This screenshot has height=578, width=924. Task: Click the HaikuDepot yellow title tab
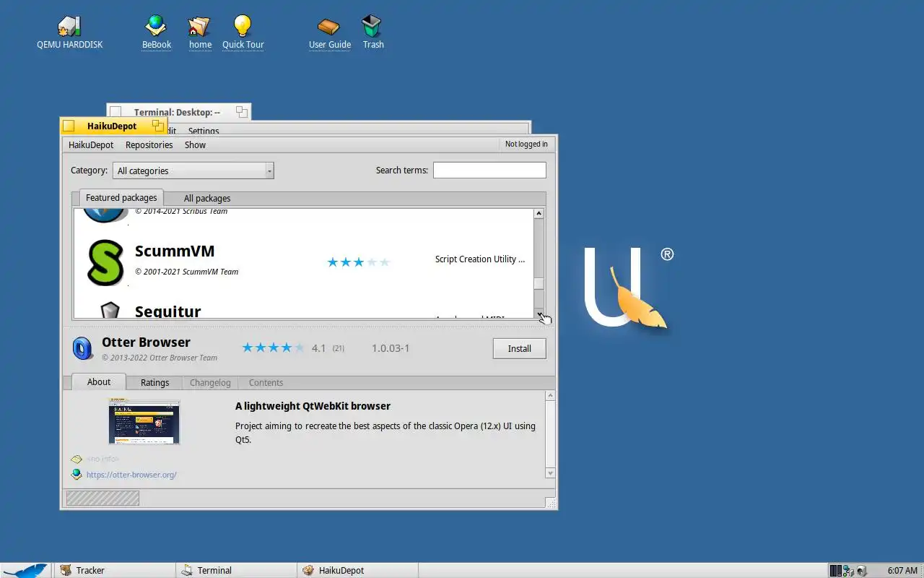pyautogui.click(x=112, y=126)
